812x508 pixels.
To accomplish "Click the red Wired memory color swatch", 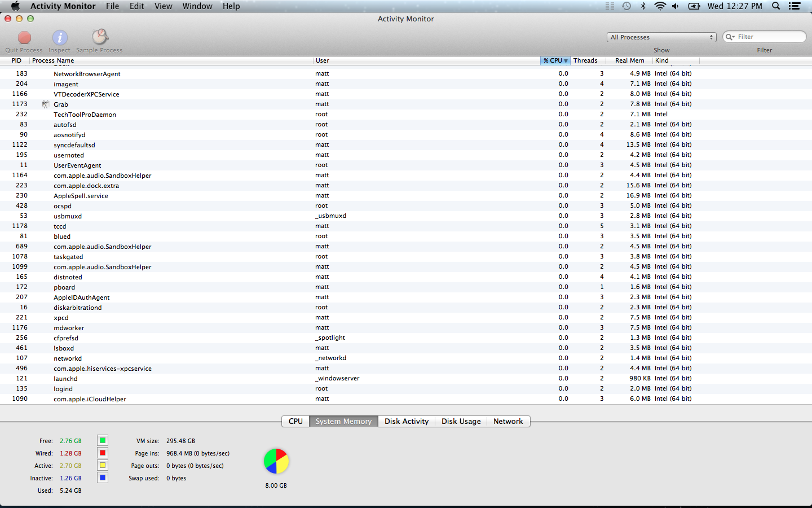I will click(103, 453).
